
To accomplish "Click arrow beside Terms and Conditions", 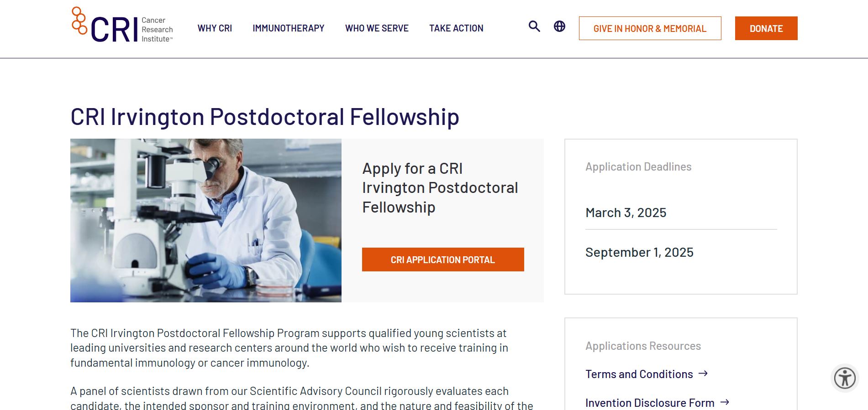I will [703, 374].
